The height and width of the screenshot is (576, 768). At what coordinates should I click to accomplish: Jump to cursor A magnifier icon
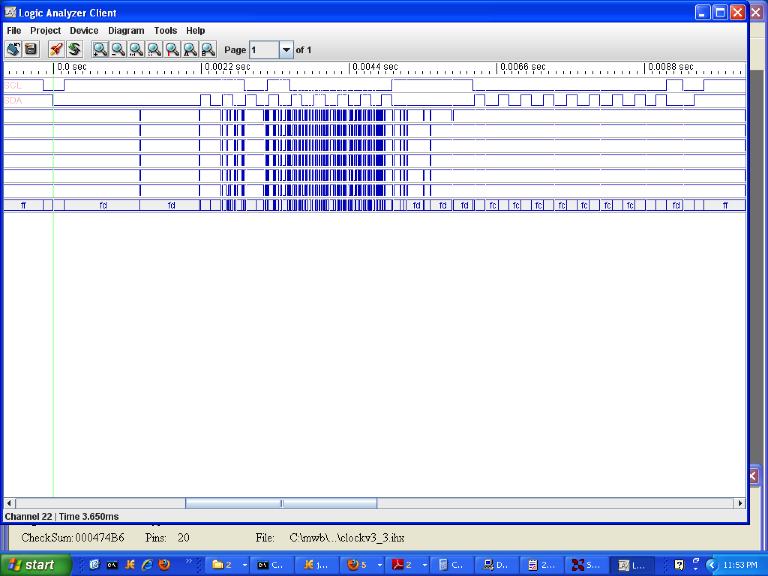point(190,49)
